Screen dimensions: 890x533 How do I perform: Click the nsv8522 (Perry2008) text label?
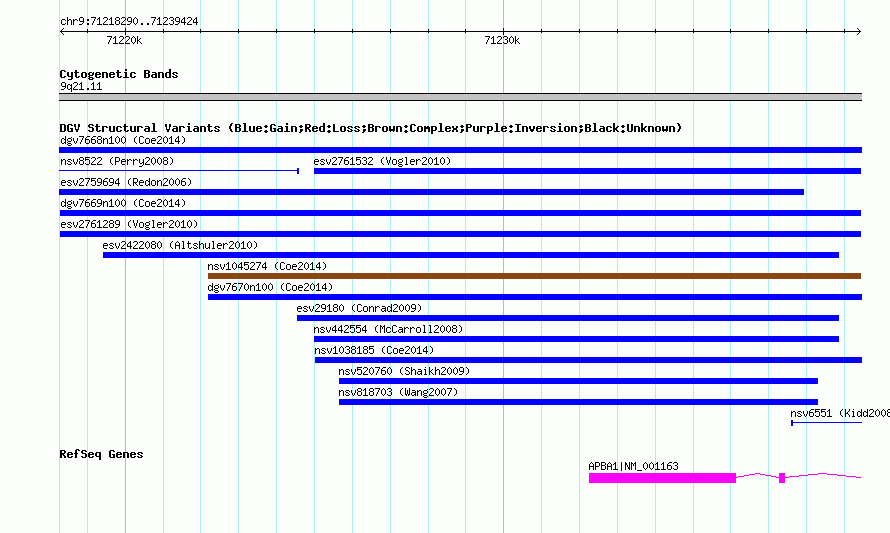[117, 161]
